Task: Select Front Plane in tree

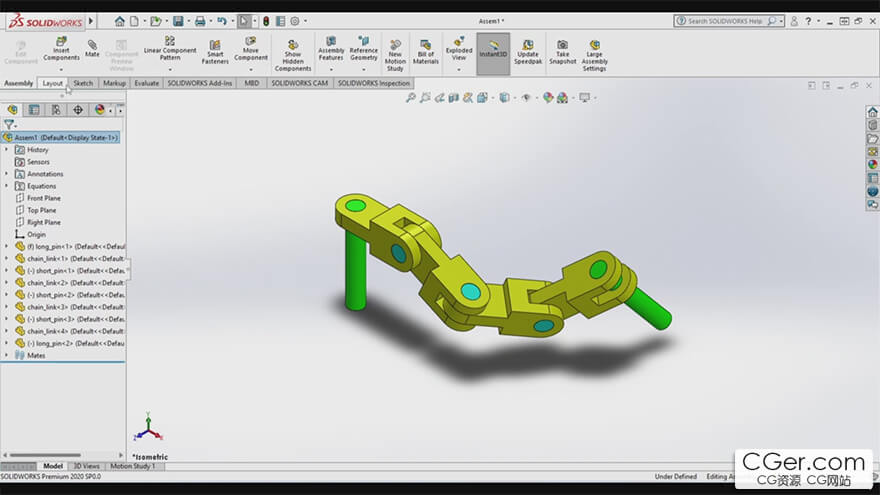Action: tap(44, 198)
